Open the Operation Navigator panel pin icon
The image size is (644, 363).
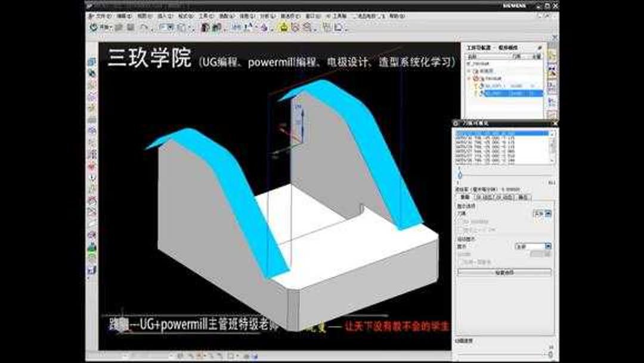pyautogui.click(x=539, y=48)
